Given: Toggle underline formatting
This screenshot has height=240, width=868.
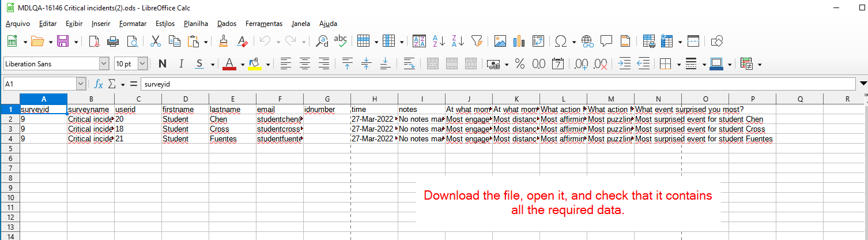Looking at the screenshot, I should [199, 63].
